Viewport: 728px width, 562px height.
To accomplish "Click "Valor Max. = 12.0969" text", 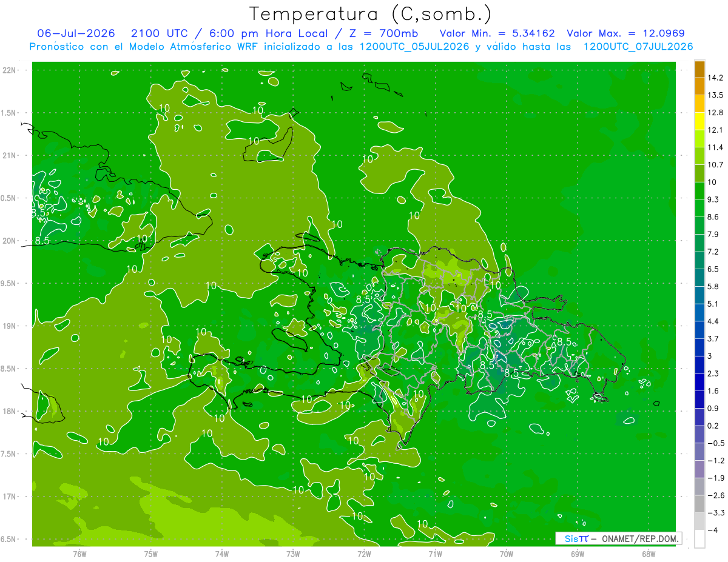I will point(626,33).
